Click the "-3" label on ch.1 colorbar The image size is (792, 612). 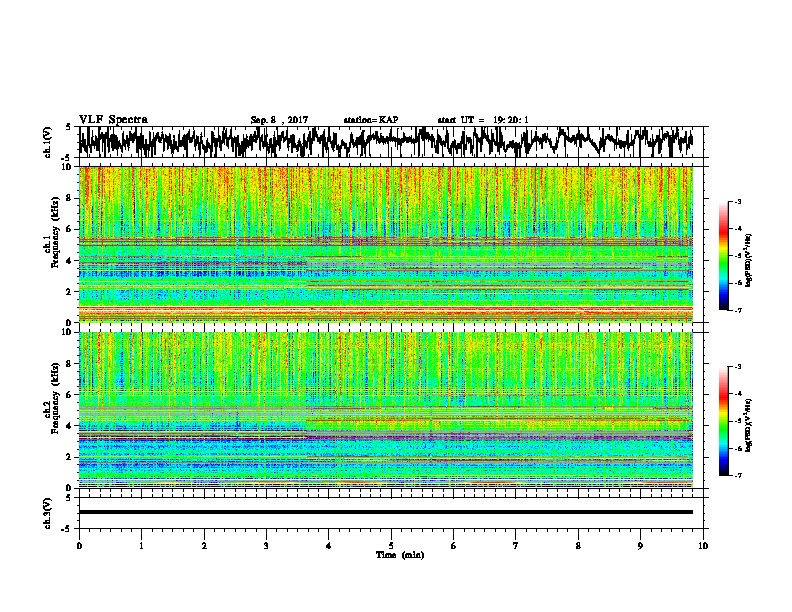737,202
